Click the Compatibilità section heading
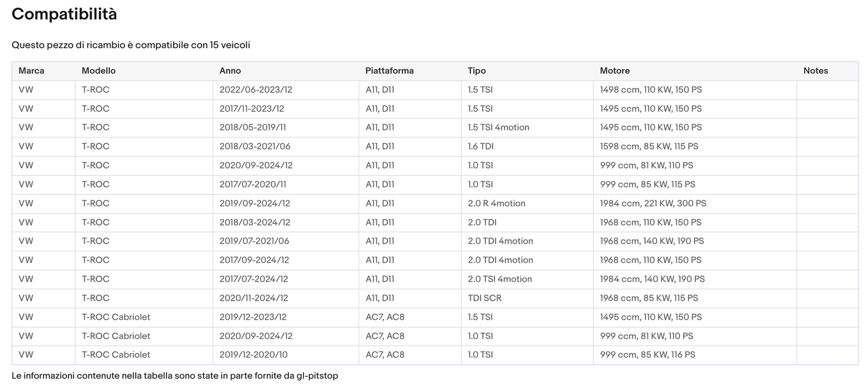The width and height of the screenshot is (868, 390). pos(64,14)
